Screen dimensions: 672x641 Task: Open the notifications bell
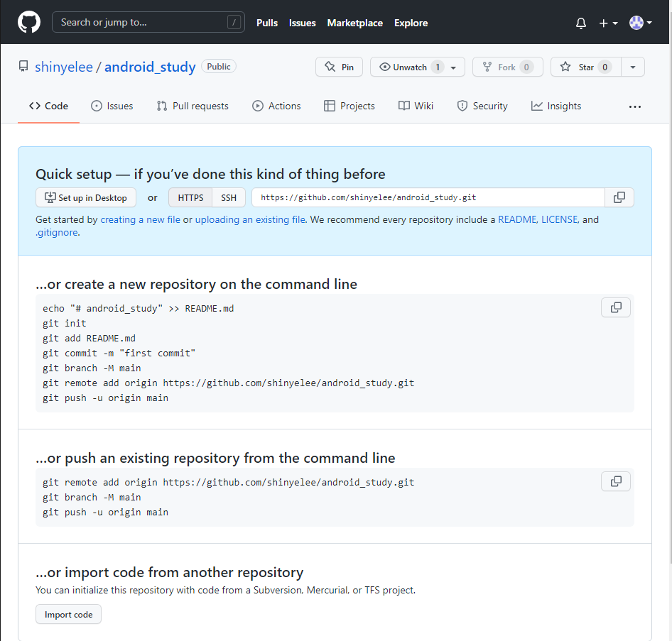pos(580,23)
